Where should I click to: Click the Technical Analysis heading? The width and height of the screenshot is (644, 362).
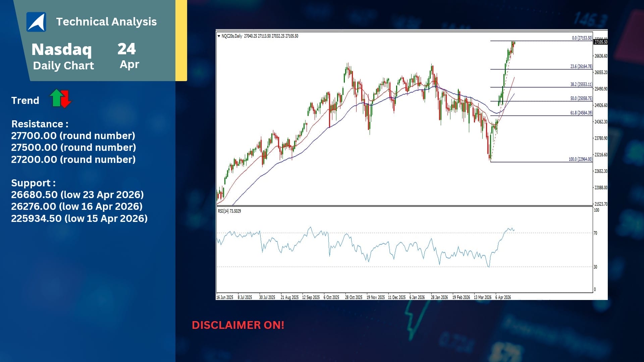point(106,22)
